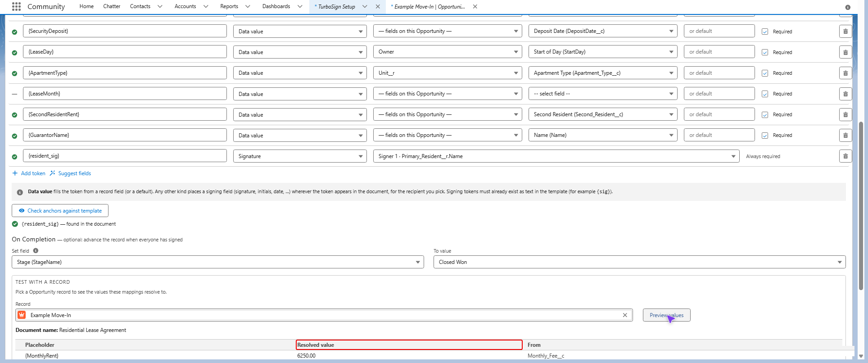
Task: Toggle Required for {LeaseMonth}
Action: (x=765, y=94)
